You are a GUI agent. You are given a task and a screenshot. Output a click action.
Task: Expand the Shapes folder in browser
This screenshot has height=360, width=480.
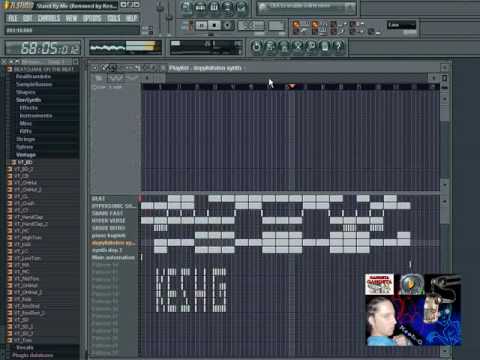click(x=26, y=92)
